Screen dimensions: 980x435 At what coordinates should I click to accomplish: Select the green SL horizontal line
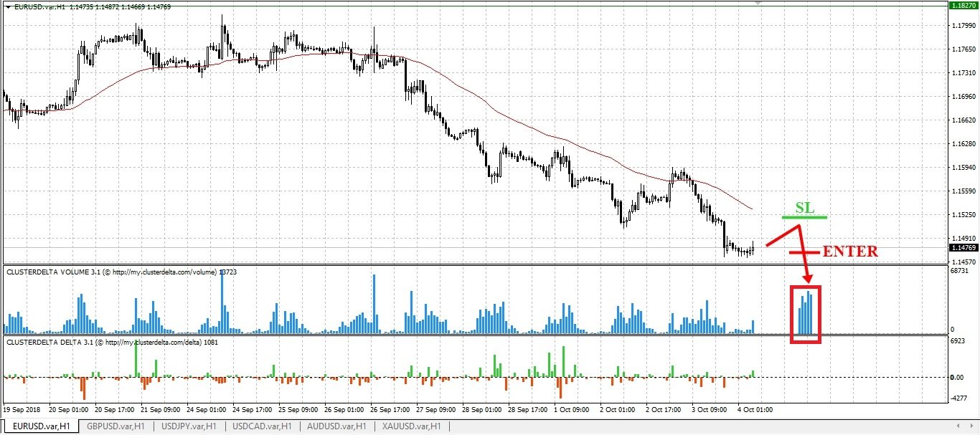(x=805, y=217)
